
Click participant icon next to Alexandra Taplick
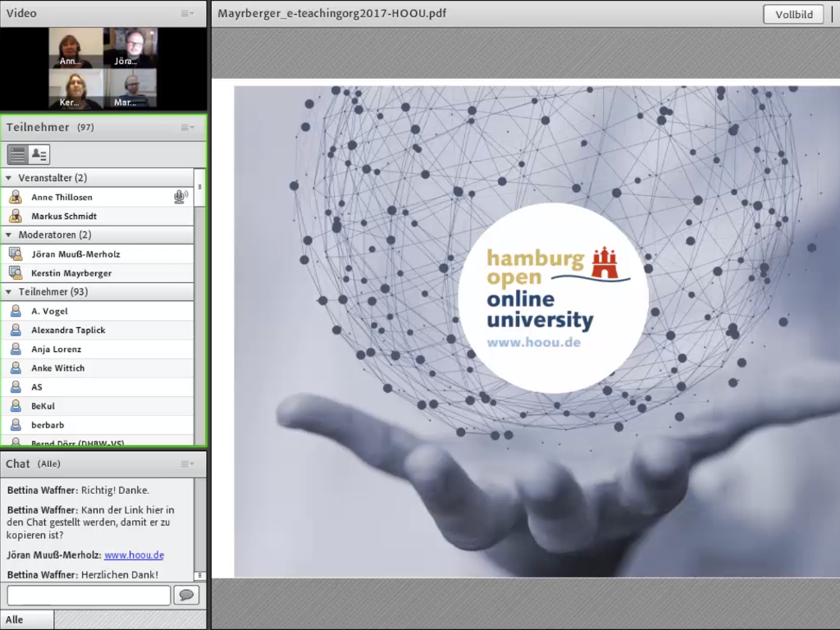pyautogui.click(x=16, y=330)
